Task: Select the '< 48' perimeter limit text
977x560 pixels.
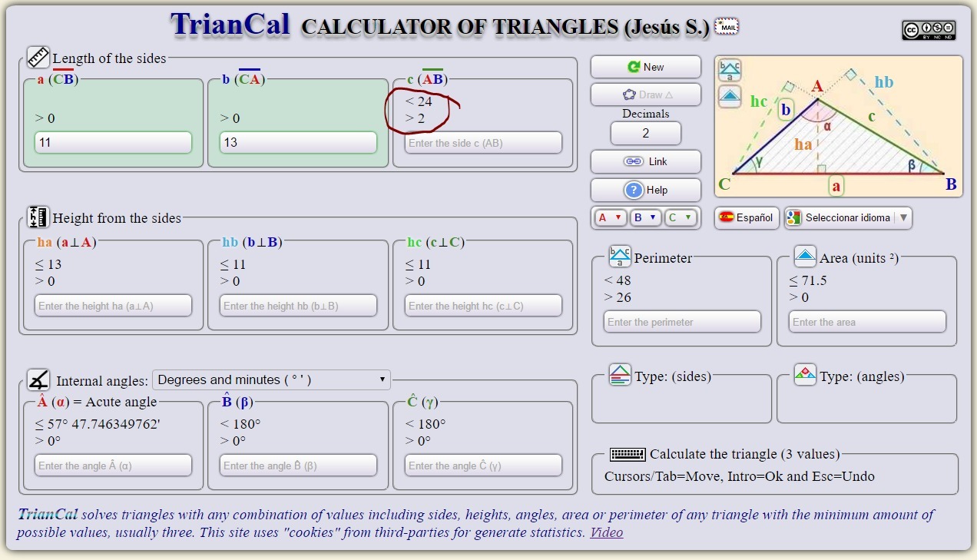Action: pyautogui.click(x=618, y=280)
